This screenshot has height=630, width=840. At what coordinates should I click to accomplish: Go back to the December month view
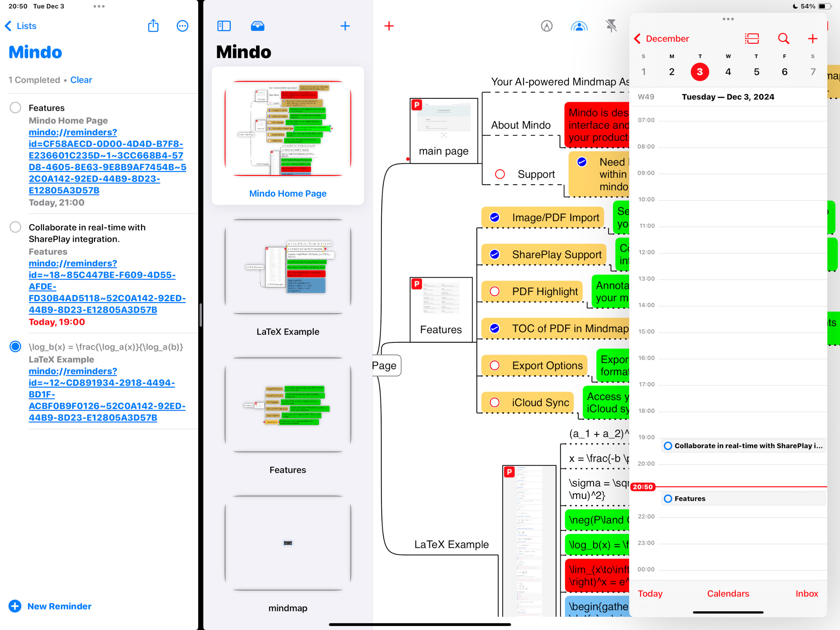[662, 38]
